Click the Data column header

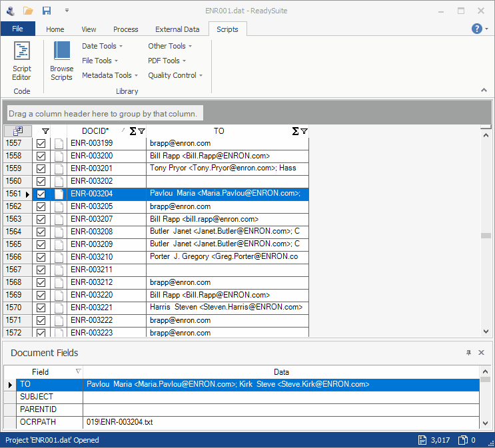coord(281,372)
